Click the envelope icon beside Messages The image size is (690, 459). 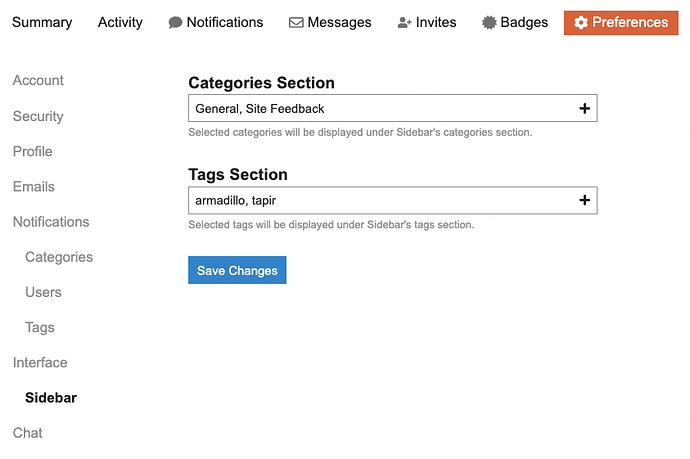296,22
